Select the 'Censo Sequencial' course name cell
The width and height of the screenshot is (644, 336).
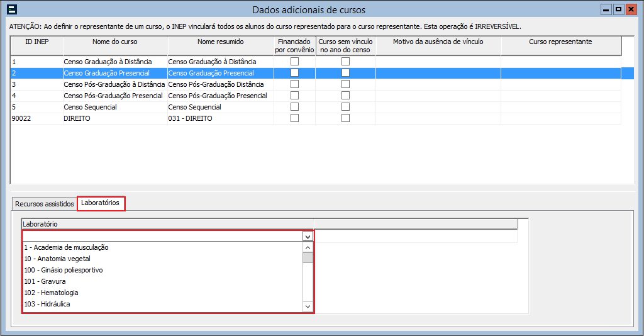coord(115,107)
